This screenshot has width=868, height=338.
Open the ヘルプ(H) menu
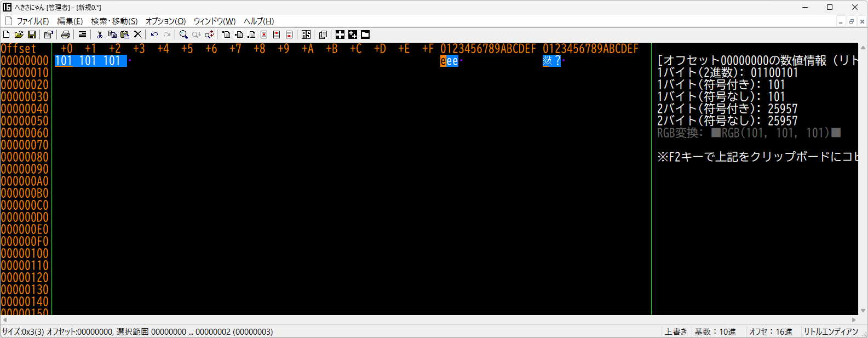point(258,21)
